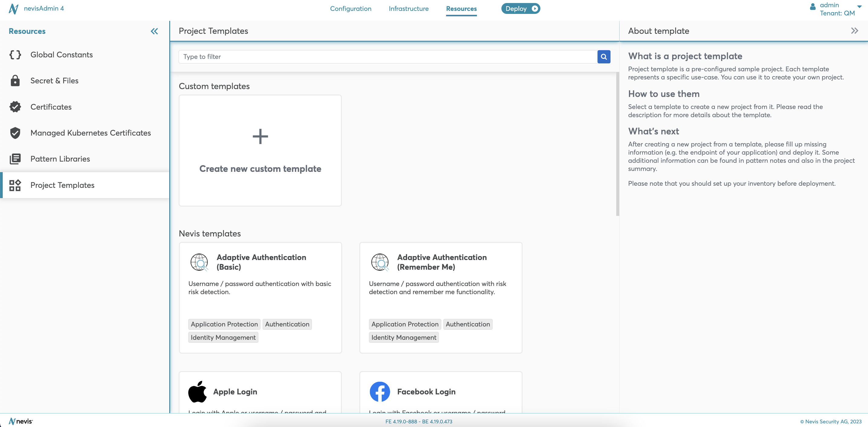This screenshot has height=427, width=868.
Task: Click the plus icon for new template
Action: 260,136
